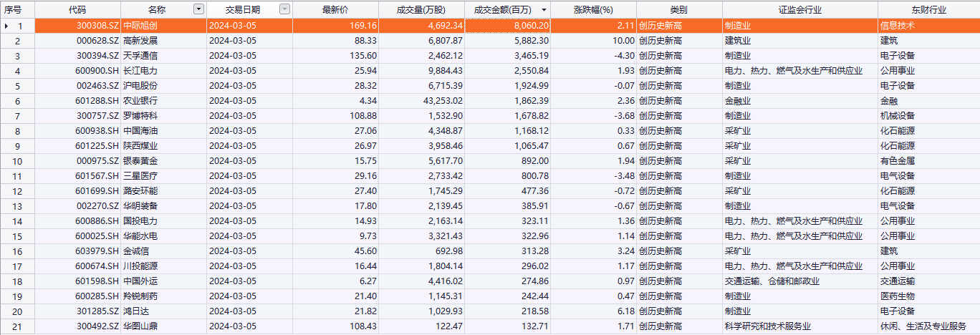Open the 名称 column filter dropdown

198,9
